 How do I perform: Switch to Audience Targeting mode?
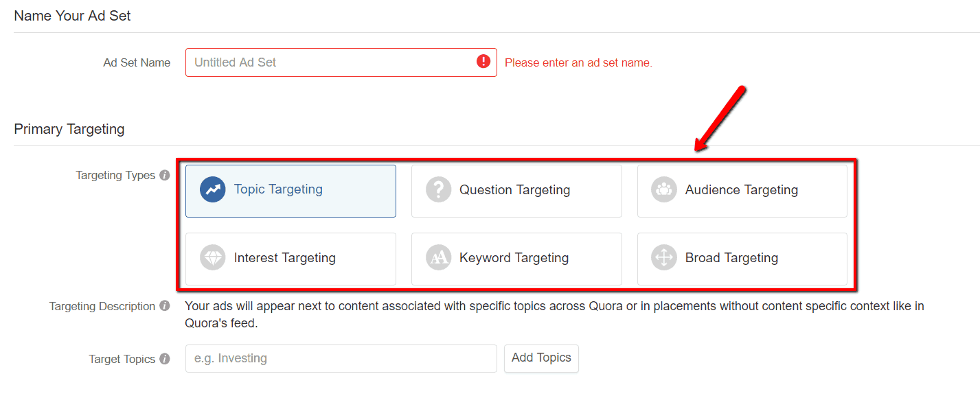pos(742,190)
